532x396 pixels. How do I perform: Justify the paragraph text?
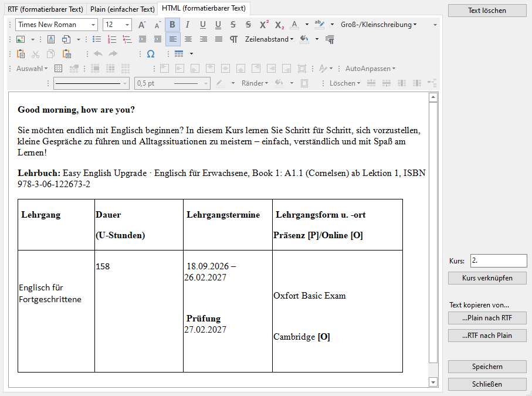(219, 39)
